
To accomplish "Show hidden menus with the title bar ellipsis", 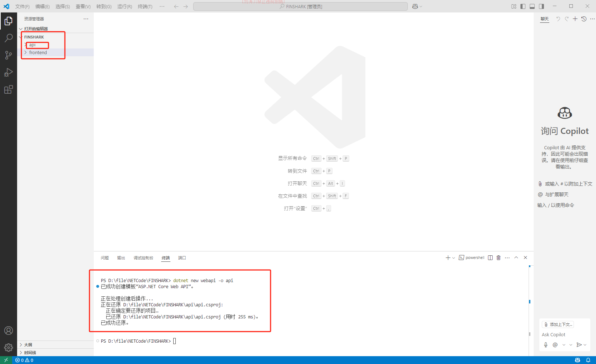I will coord(162,6).
